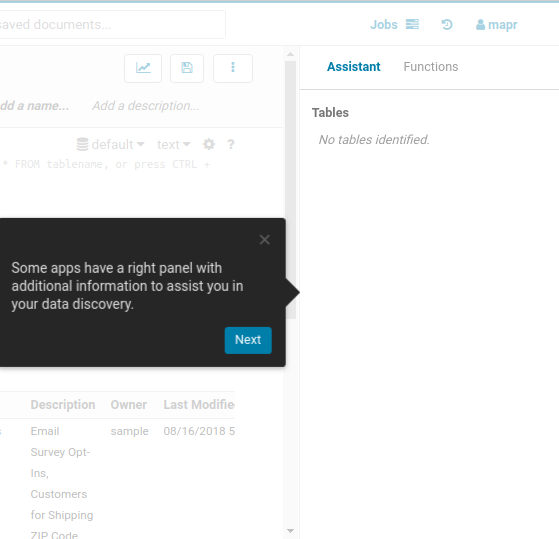
Task: Click the saved documents search field
Action: click(x=112, y=25)
